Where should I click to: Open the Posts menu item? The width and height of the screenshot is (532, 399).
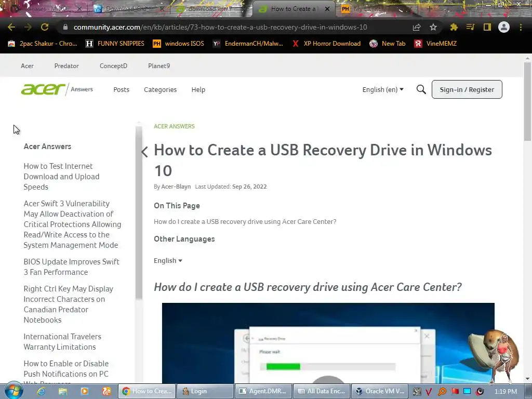tap(121, 89)
